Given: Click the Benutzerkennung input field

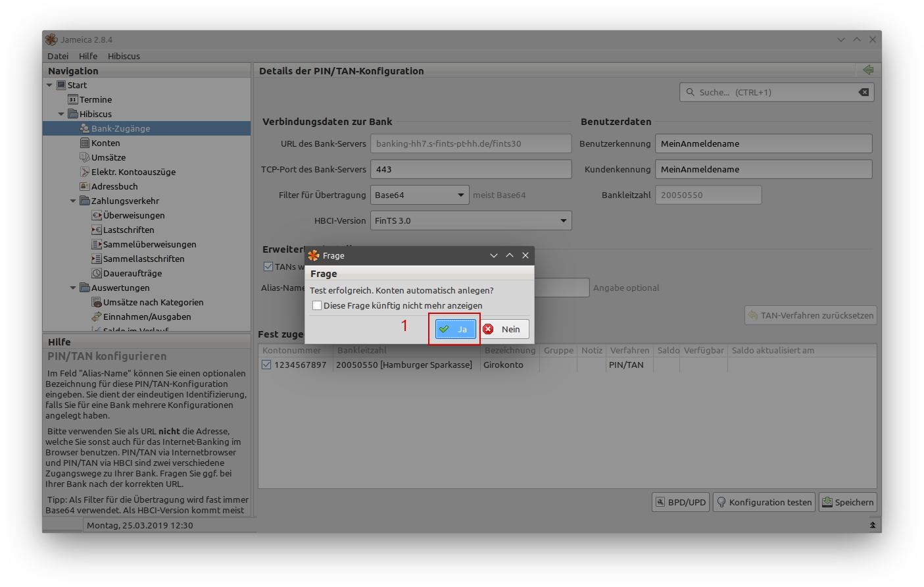Looking at the screenshot, I should [764, 143].
